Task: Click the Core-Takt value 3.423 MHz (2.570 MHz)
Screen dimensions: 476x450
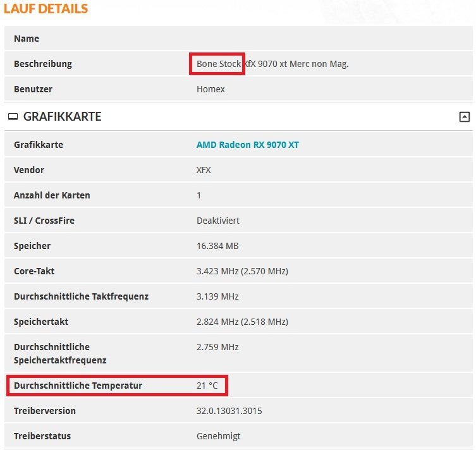Action: [x=242, y=271]
